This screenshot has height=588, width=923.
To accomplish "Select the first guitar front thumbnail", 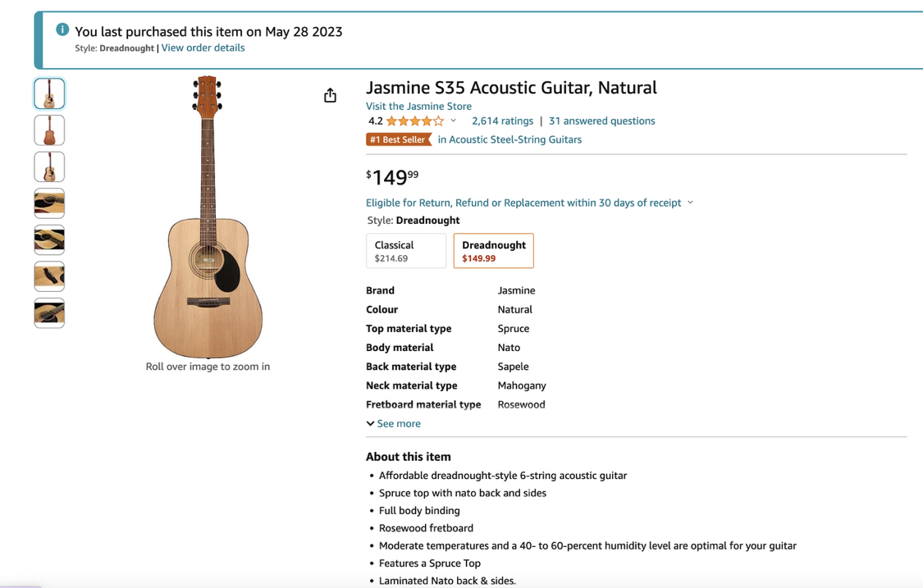I will coord(49,93).
